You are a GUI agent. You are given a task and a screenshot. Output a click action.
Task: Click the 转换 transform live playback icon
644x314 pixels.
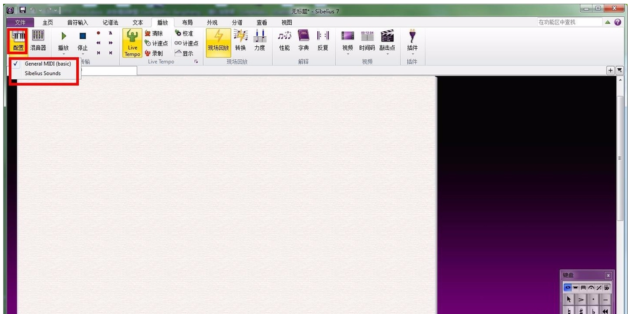(x=240, y=41)
